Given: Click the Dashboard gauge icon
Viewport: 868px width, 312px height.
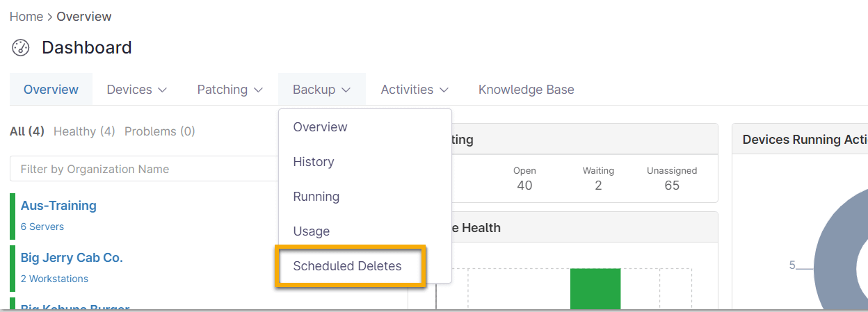Looking at the screenshot, I should coord(21,48).
